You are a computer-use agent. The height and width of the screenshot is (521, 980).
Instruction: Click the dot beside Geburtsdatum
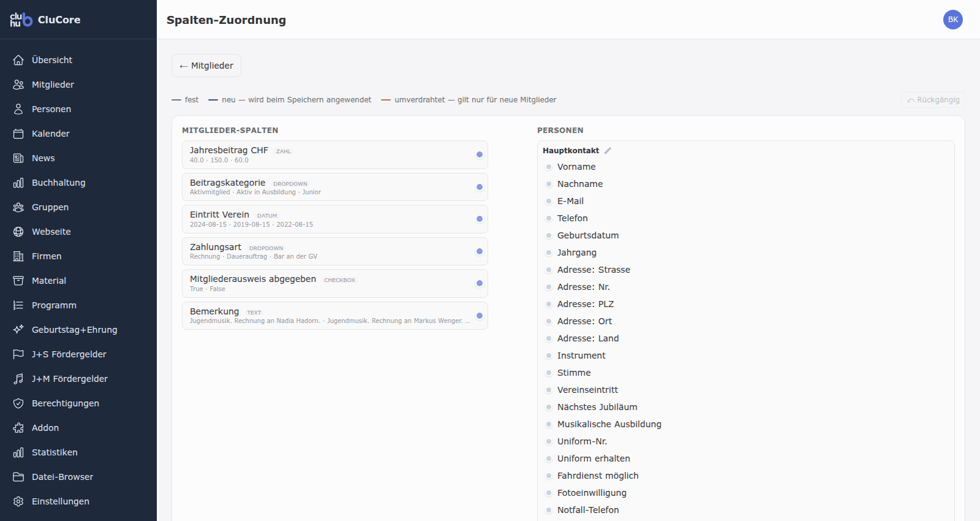tap(549, 235)
